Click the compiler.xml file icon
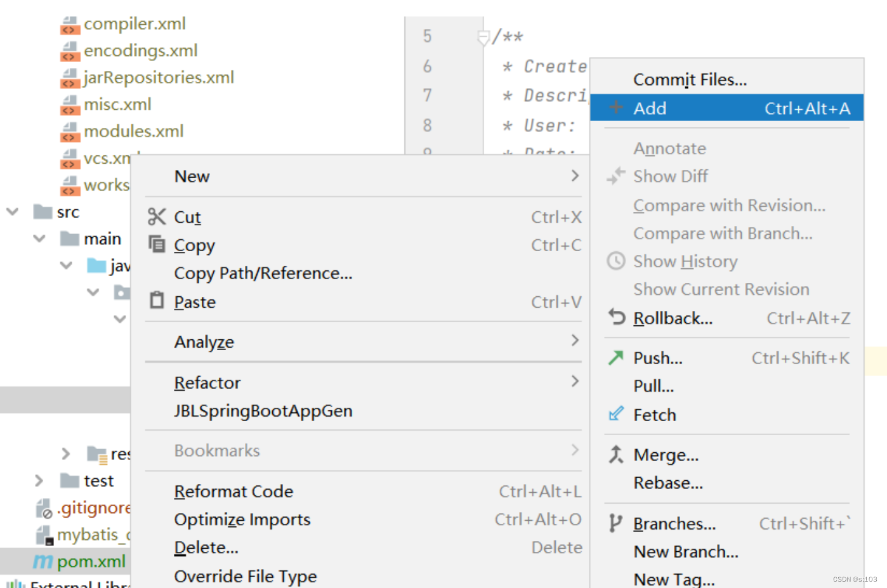Image resolution: width=887 pixels, height=588 pixels. [x=70, y=25]
